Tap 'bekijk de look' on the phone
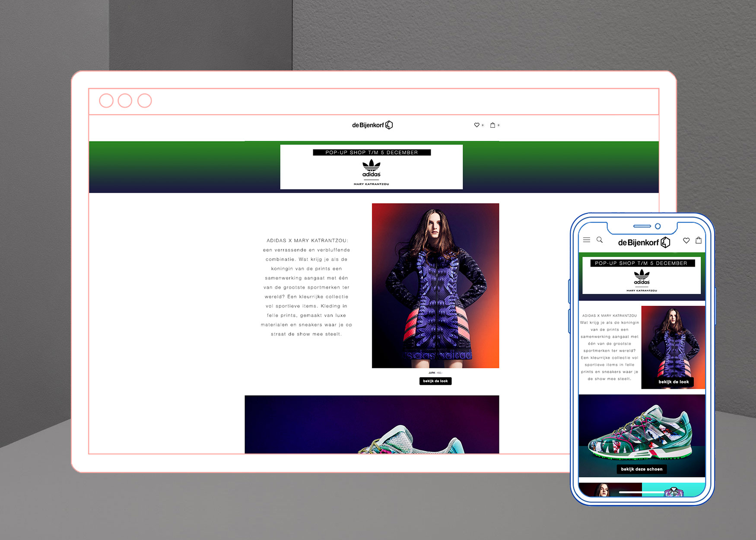Viewport: 756px width, 540px height. pyautogui.click(x=673, y=382)
